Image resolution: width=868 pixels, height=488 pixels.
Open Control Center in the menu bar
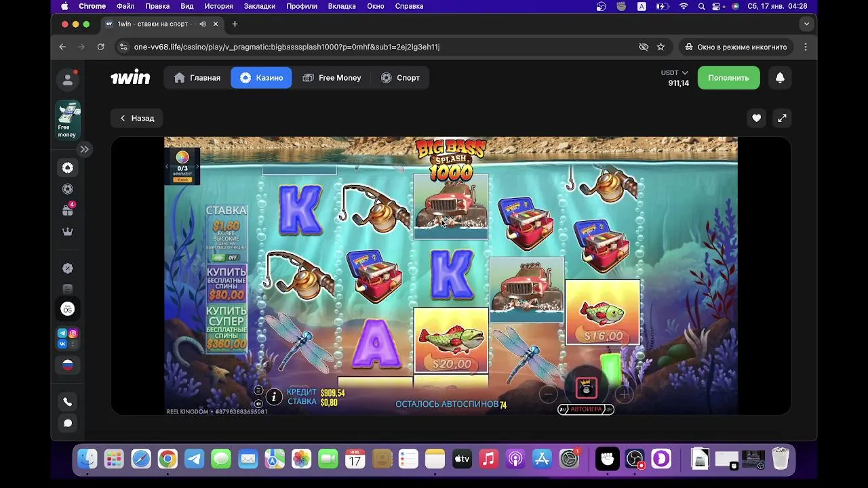pyautogui.click(x=717, y=6)
